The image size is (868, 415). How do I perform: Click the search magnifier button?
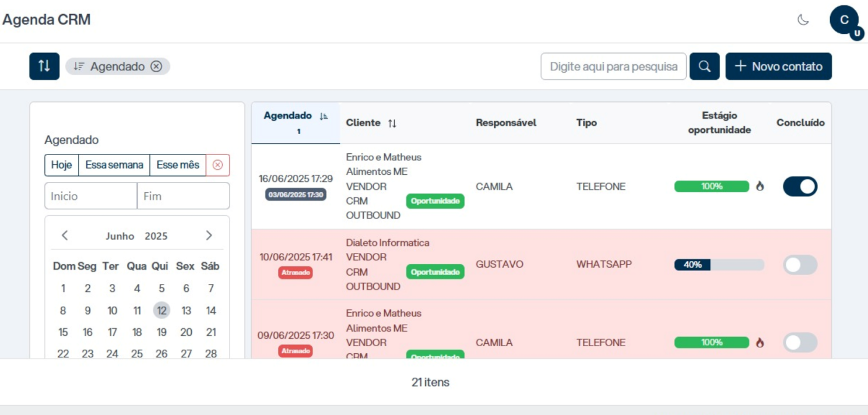click(704, 66)
